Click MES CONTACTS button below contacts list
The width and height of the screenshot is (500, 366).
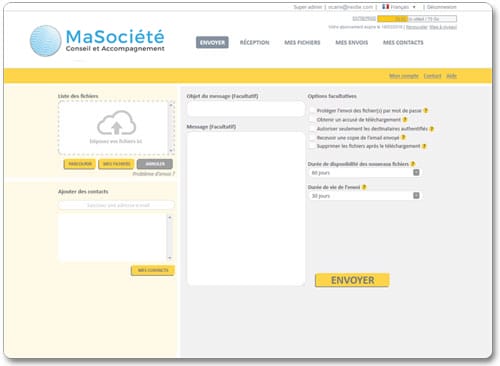(x=153, y=270)
